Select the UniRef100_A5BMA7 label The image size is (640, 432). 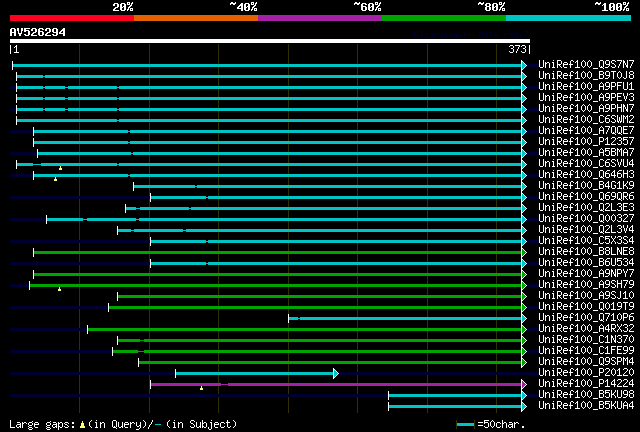(586, 152)
